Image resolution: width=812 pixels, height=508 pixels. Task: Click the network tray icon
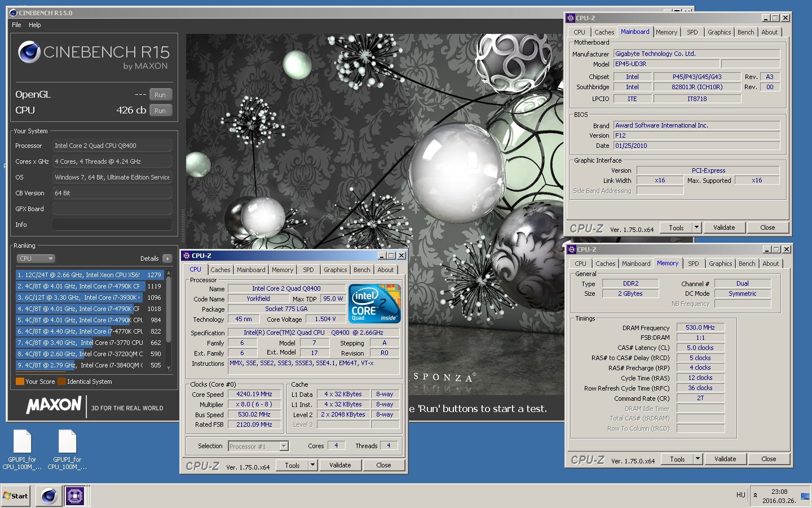[805, 496]
